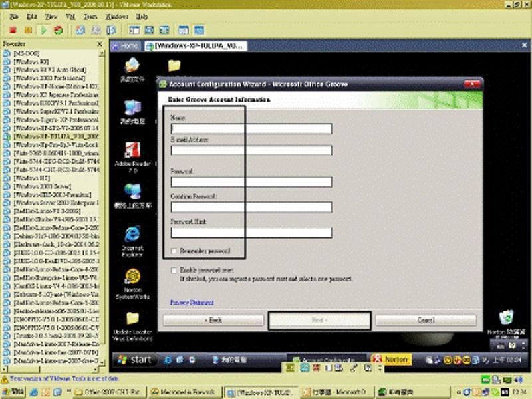Switch to the Home tab
Screen dimensions: 532x399
126,45
